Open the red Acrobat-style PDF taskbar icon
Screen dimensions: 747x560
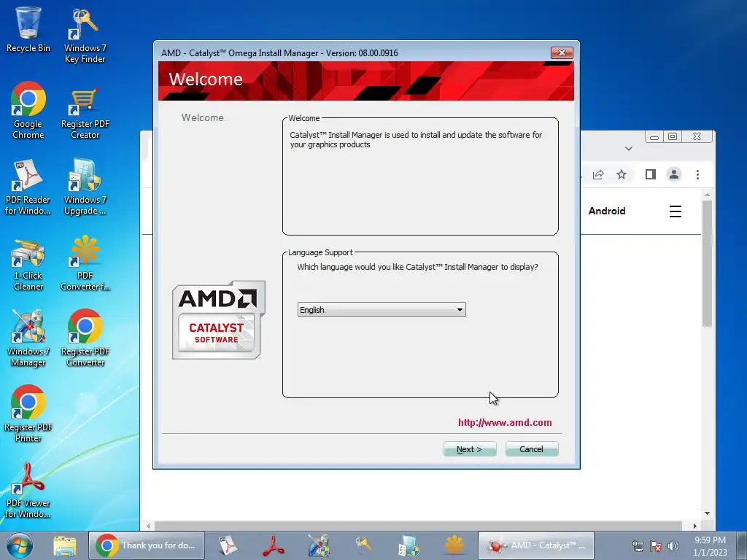tap(274, 545)
